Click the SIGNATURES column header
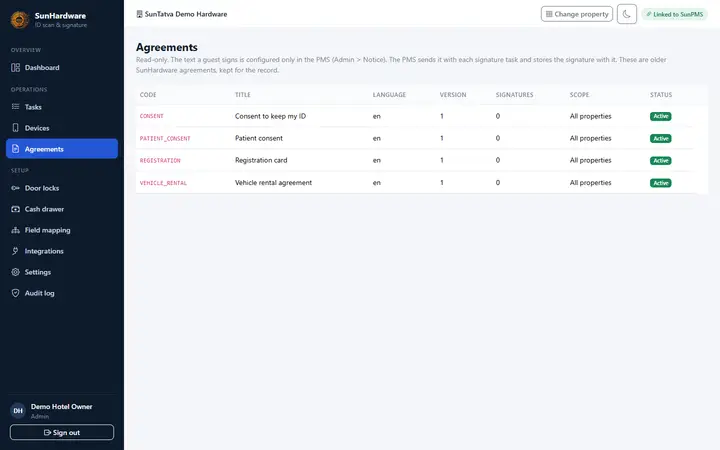Screen dimensions: 720x450 tap(514, 95)
